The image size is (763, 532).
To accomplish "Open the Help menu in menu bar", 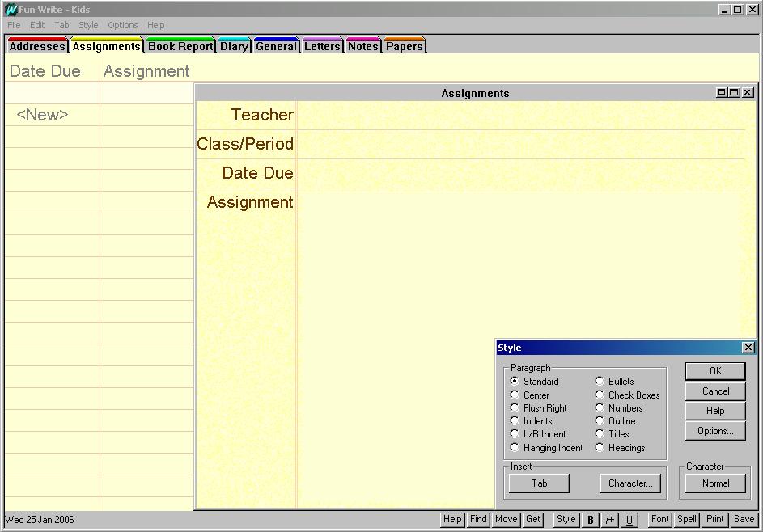I will tap(155, 25).
